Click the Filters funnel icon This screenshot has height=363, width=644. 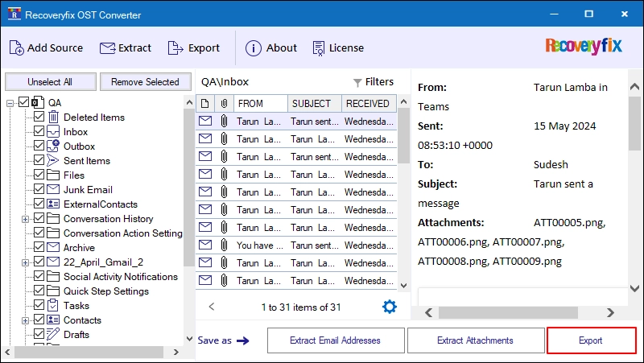(357, 83)
